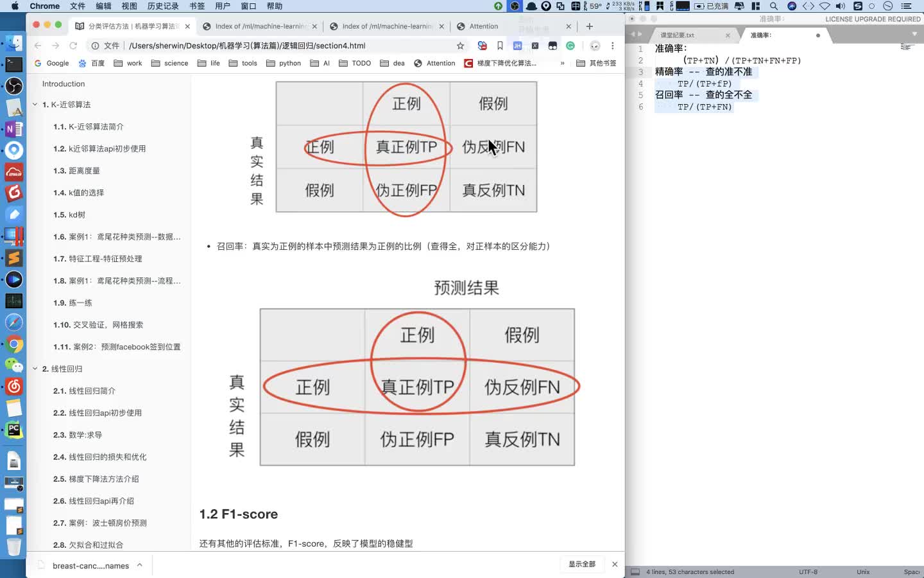Open NetEase Music from the Dock
924x578 pixels.
(13, 387)
